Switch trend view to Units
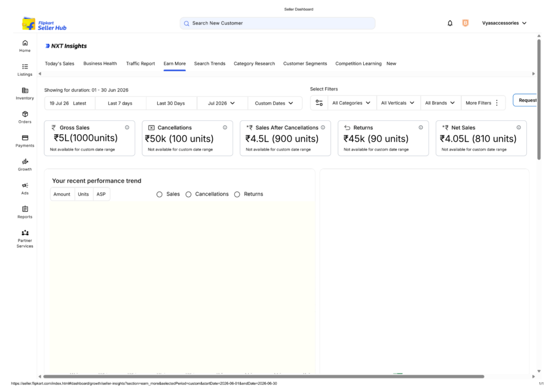 (x=83, y=194)
